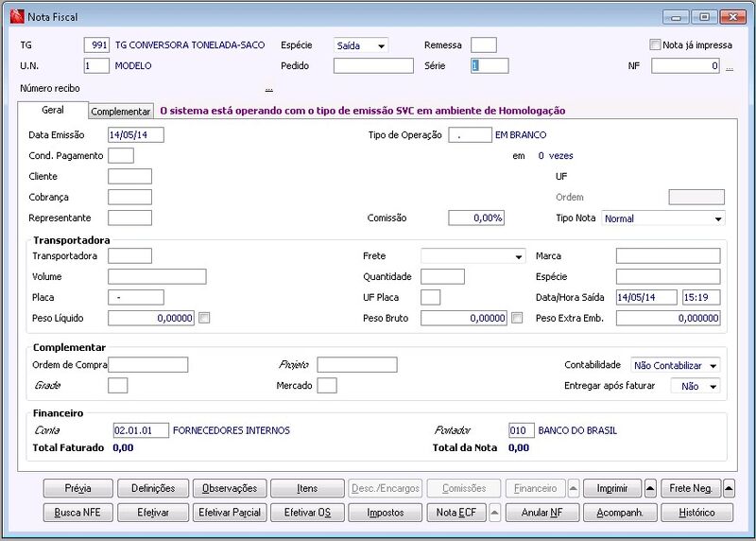Click the Imprimir button

point(612,488)
